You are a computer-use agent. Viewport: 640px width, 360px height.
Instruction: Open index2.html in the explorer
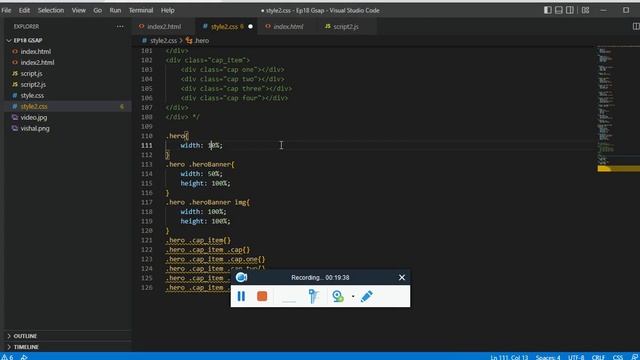(x=37, y=62)
